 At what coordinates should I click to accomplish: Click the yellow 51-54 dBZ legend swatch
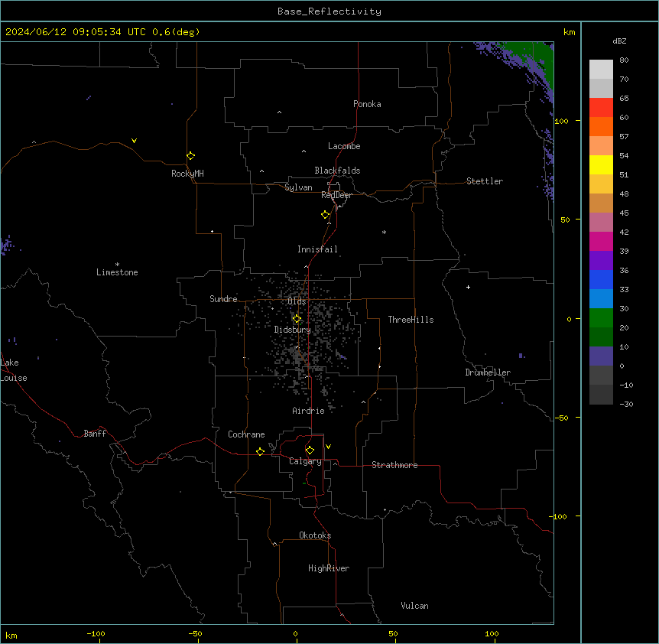point(601,164)
